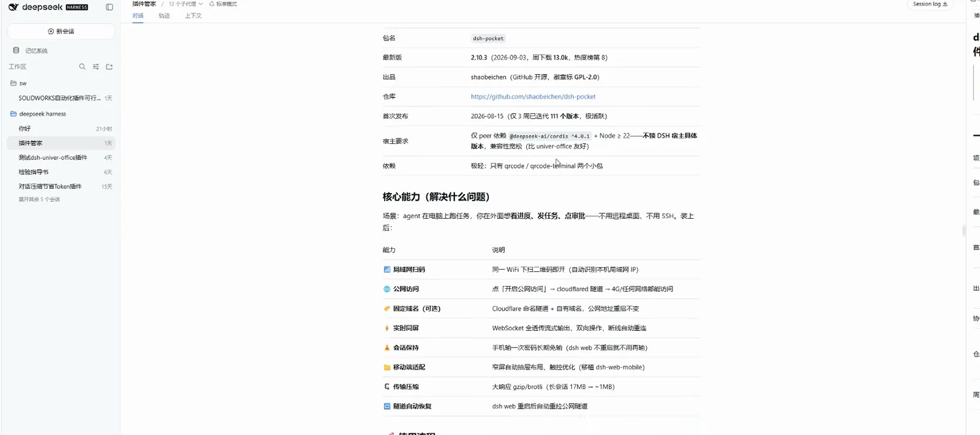The width and height of the screenshot is (980, 435).
Task: Click the 插件管家 breadcrumb title
Action: click(x=144, y=4)
